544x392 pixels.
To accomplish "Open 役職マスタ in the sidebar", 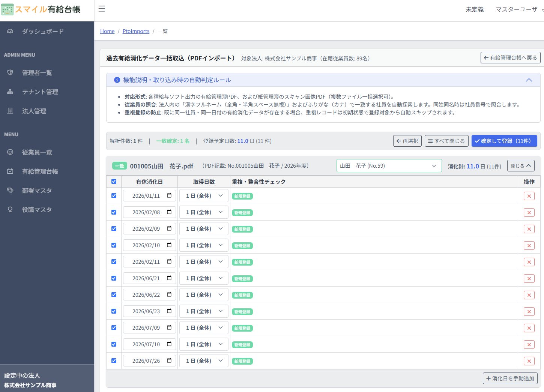I will point(47,210).
